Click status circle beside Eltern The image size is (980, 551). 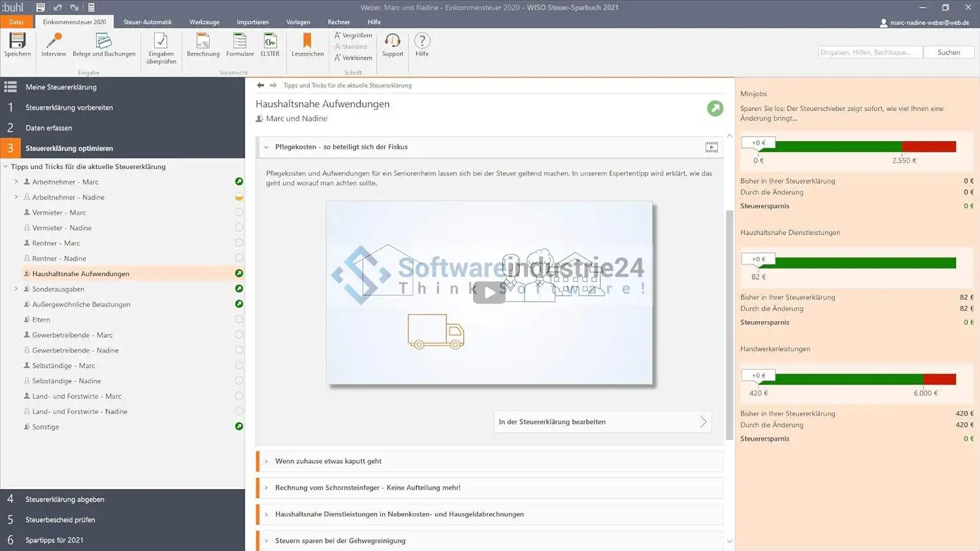239,319
